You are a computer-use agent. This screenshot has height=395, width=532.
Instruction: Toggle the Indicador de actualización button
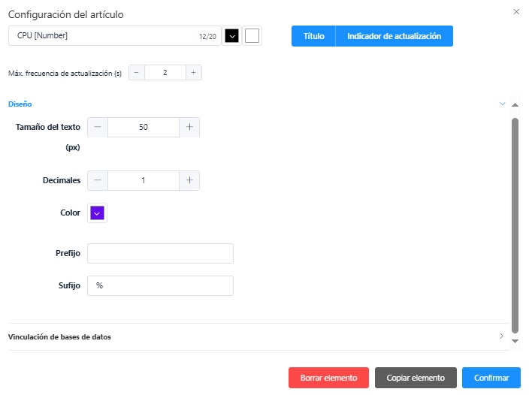coord(394,36)
